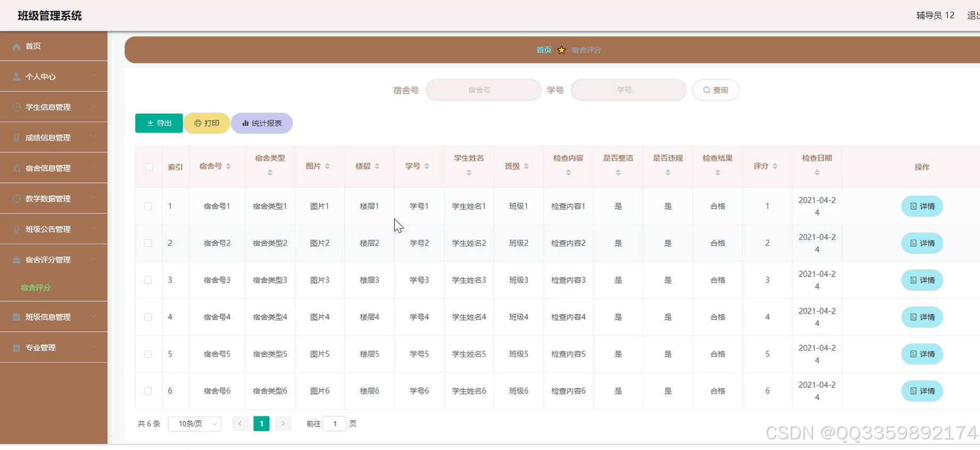Sort table by 学生姓名 column arrows
Image resolution: width=980 pixels, height=450 pixels.
pos(469,173)
